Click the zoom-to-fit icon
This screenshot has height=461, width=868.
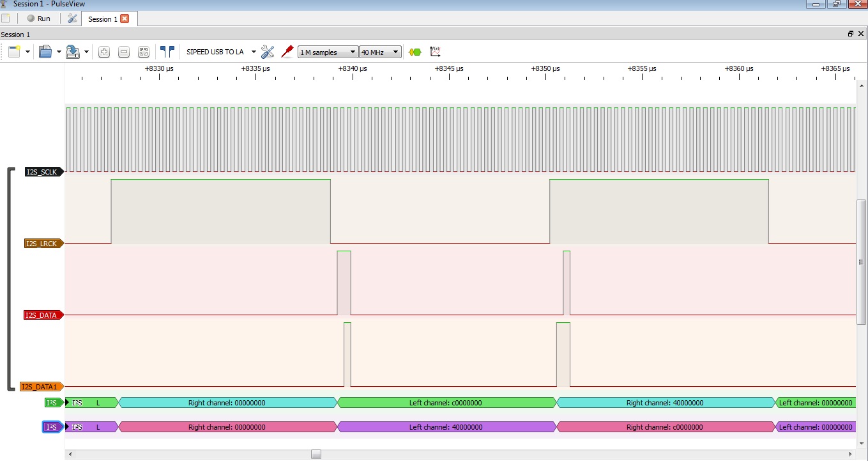[x=144, y=52]
